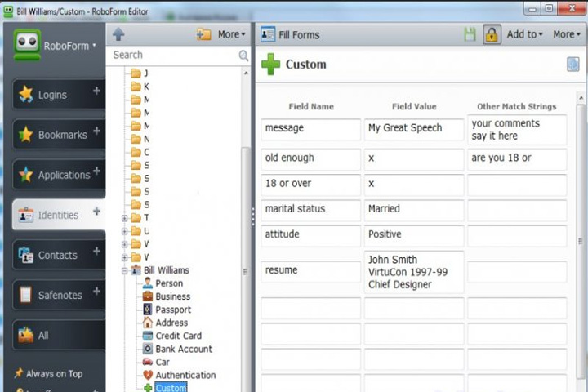Click the marital status Field Value box
Screen dimensions: 588x392
414,209
